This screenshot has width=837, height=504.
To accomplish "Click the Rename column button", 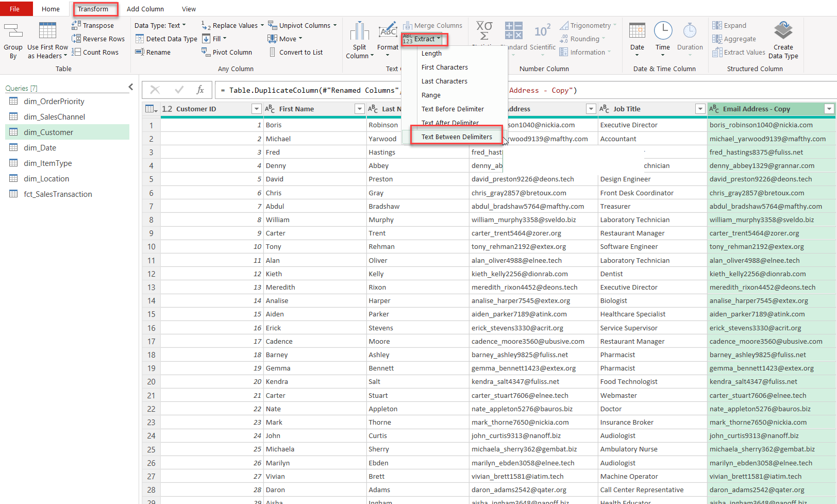I will (153, 52).
